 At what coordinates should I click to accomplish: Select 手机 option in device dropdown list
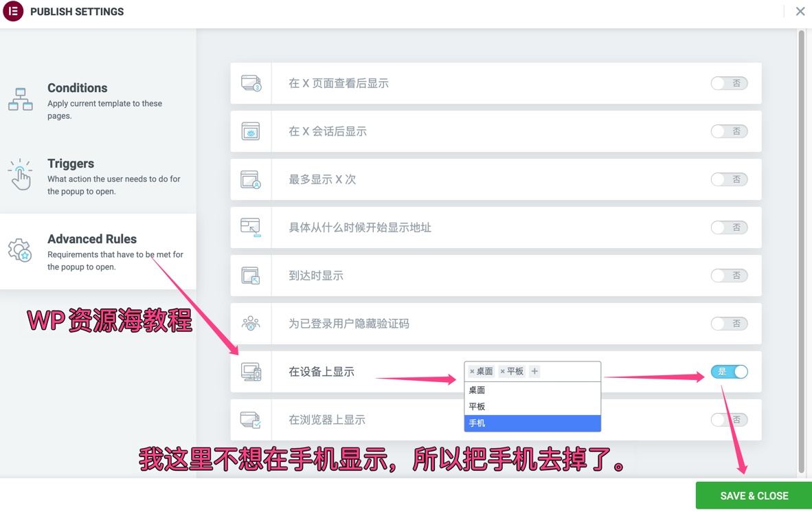click(x=532, y=423)
